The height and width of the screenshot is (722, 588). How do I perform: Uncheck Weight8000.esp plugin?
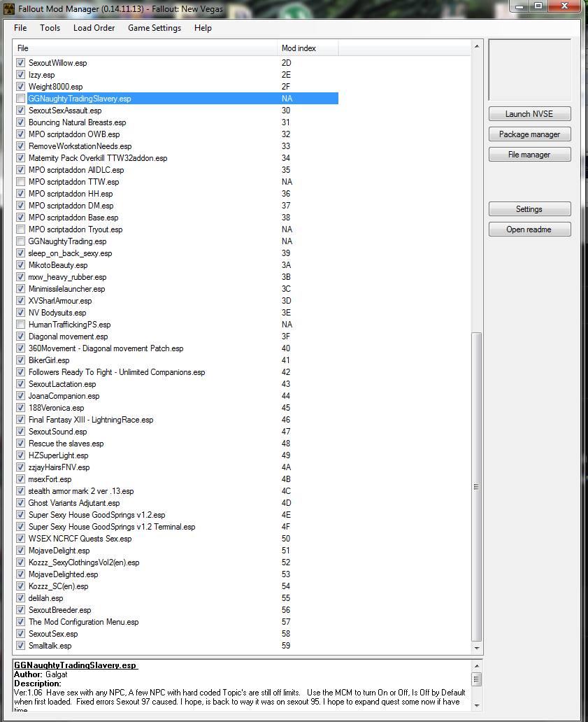[21, 87]
